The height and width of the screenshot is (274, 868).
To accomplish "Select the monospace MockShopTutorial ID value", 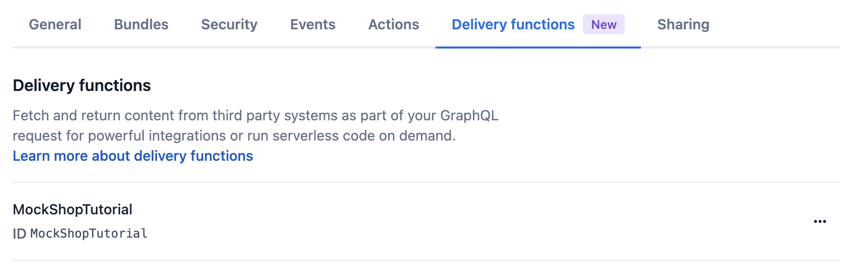I will (x=89, y=234).
